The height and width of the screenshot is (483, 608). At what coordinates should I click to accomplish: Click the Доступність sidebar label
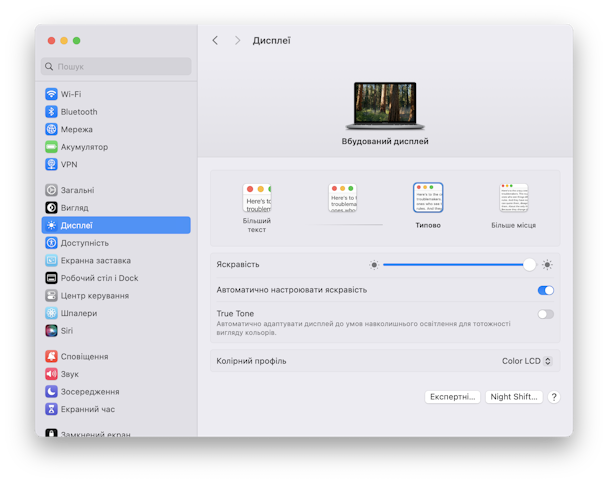click(x=85, y=243)
